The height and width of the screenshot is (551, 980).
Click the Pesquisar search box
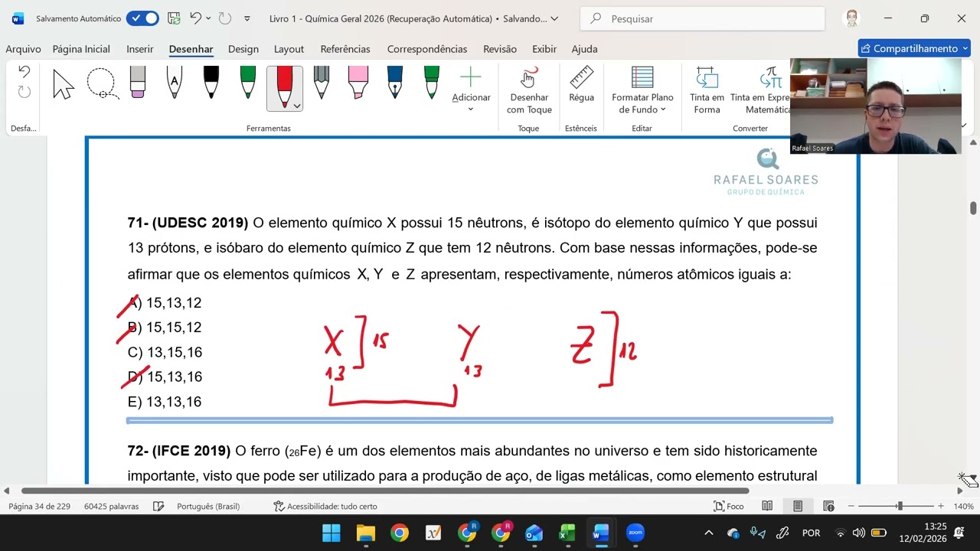coord(702,18)
